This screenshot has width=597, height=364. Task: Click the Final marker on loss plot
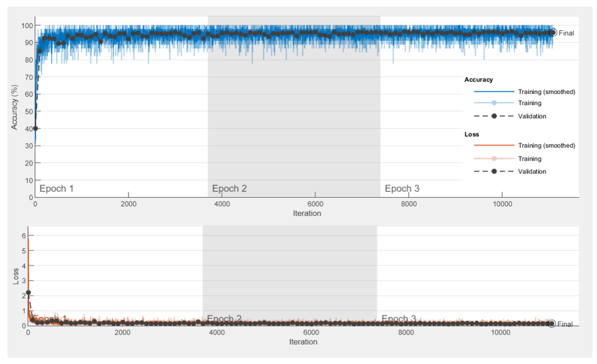[x=551, y=324]
